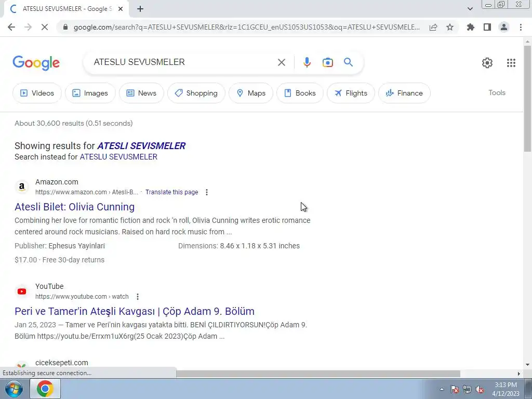
Task: Share this page icon in address bar
Action: point(433,27)
